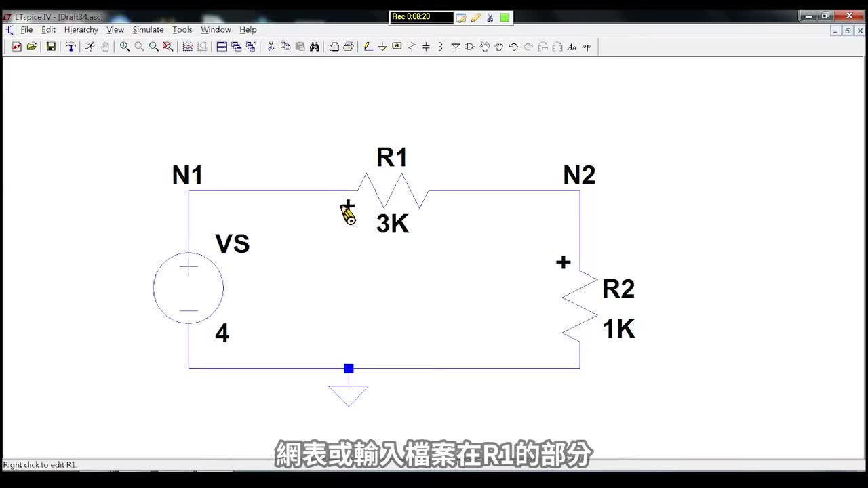Open the Help menu

pos(248,30)
